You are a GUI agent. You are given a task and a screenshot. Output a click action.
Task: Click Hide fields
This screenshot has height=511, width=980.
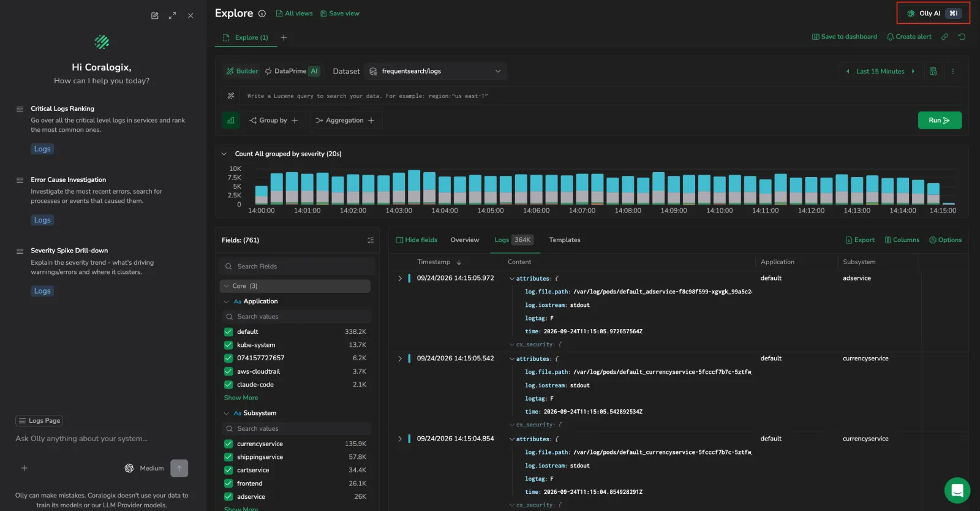(x=417, y=240)
